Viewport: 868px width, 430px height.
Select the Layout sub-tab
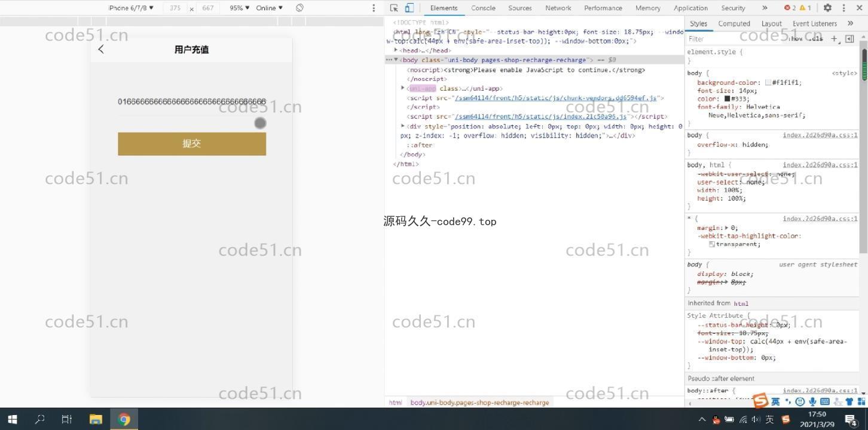click(x=771, y=24)
